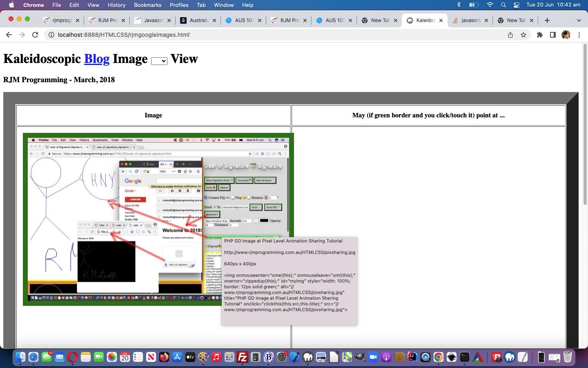Click the 'May (if green border...' header
The width and height of the screenshot is (588, 368).
pos(428,115)
